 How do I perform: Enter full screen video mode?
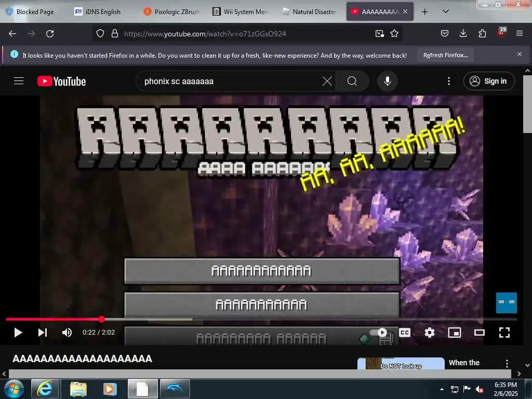(504, 332)
